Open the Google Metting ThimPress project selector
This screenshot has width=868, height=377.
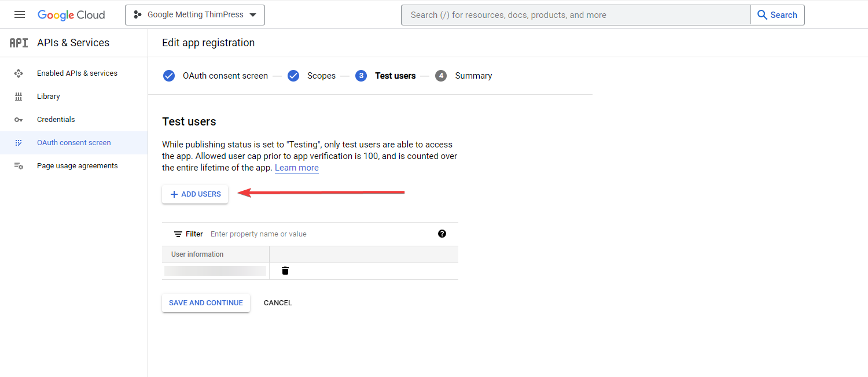tap(195, 15)
